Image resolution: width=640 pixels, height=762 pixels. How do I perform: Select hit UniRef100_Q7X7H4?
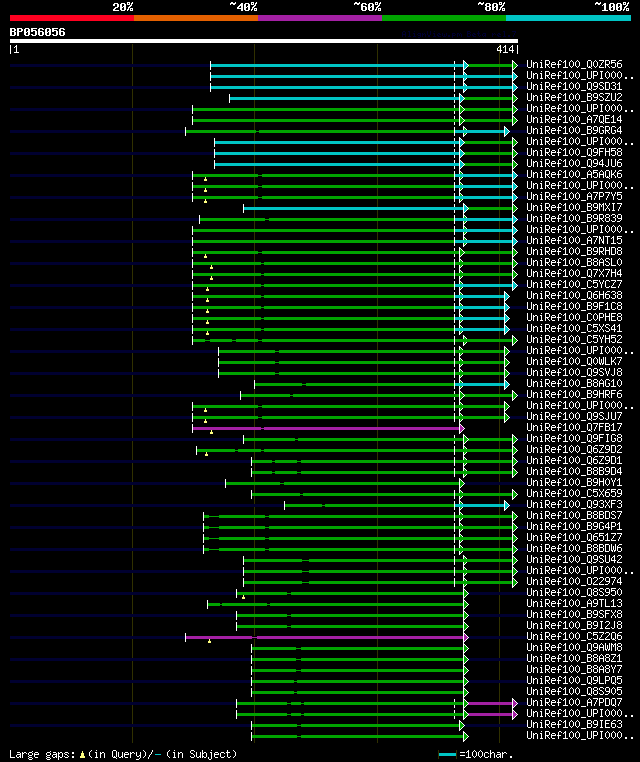[574, 274]
